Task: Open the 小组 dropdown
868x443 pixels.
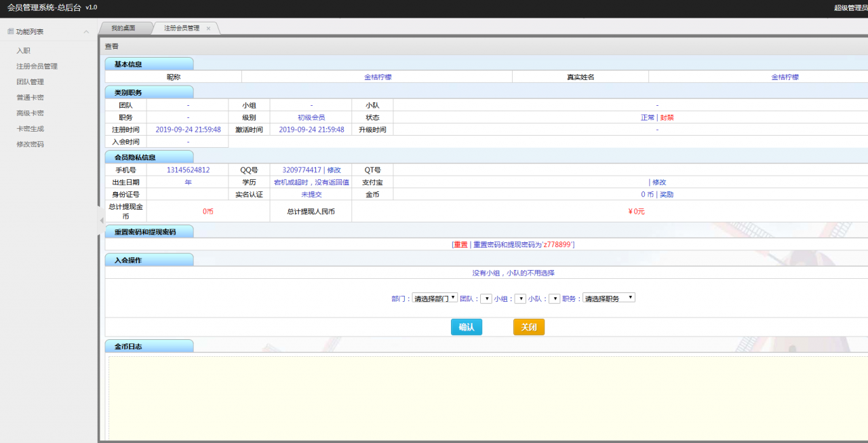Action: [x=520, y=298]
